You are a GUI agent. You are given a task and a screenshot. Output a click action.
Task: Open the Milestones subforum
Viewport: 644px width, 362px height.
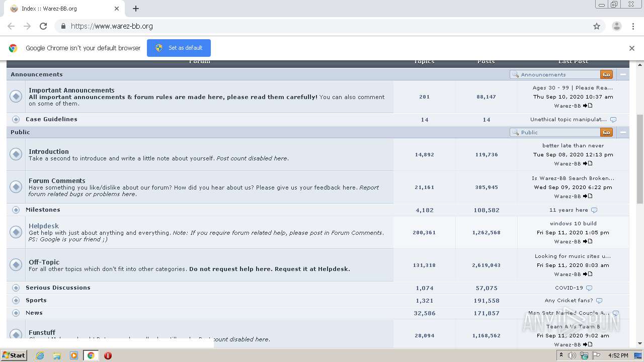[x=43, y=210]
